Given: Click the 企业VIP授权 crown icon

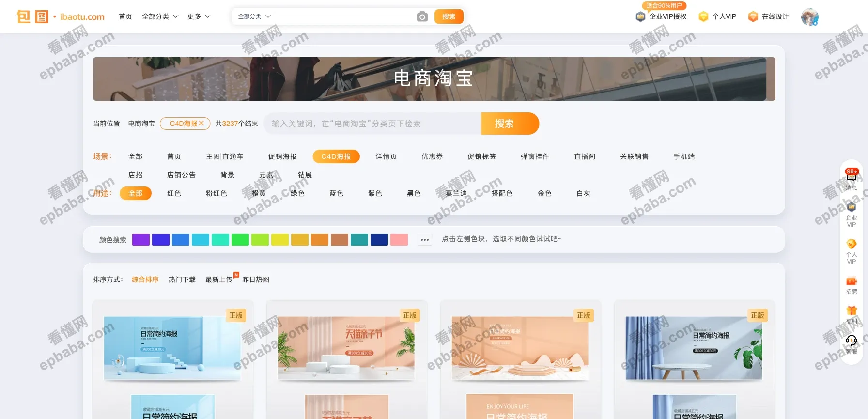Looking at the screenshot, I should pyautogui.click(x=640, y=16).
